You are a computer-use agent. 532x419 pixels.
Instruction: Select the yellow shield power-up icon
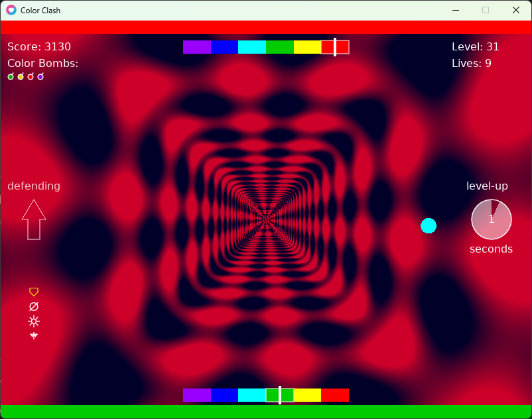tap(34, 292)
